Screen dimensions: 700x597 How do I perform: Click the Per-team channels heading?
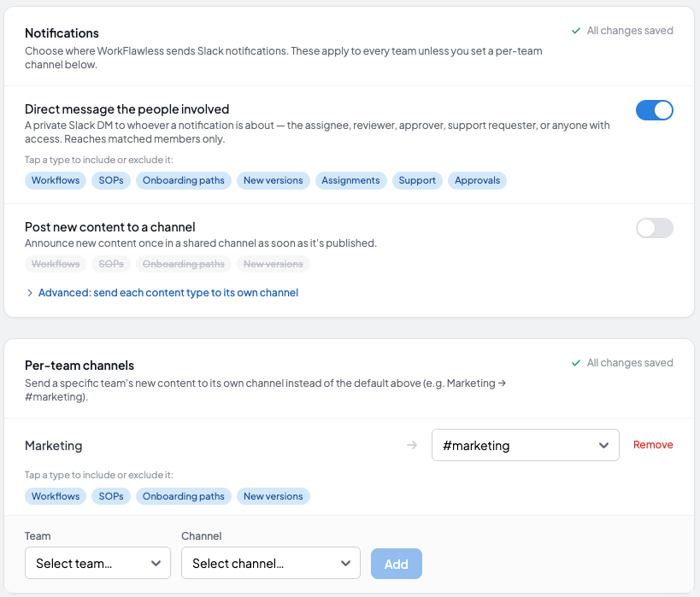(79, 366)
